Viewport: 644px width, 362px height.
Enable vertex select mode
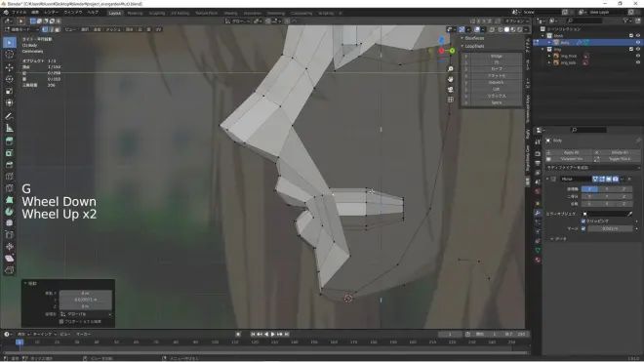pyautogui.click(x=45, y=29)
